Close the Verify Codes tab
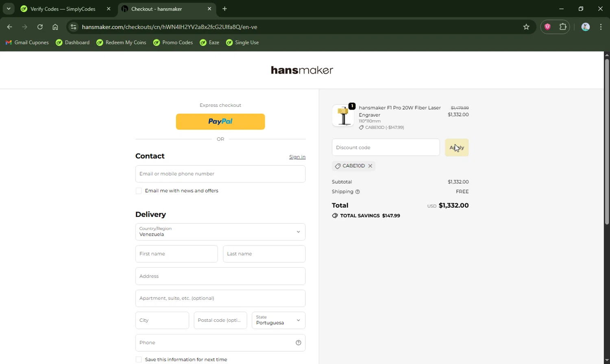The width and height of the screenshot is (610, 364). coord(109,9)
